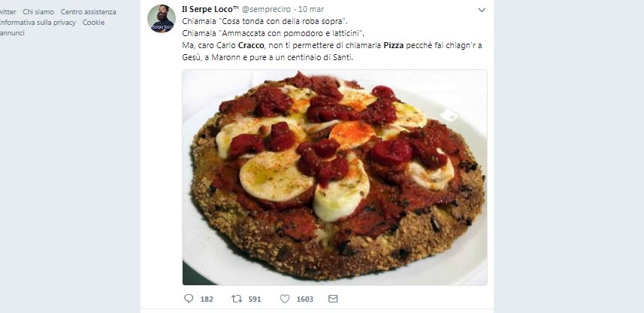The image size is (644, 313).
Task: Open the tweet's 10 mar timestamp
Action: coord(313,9)
